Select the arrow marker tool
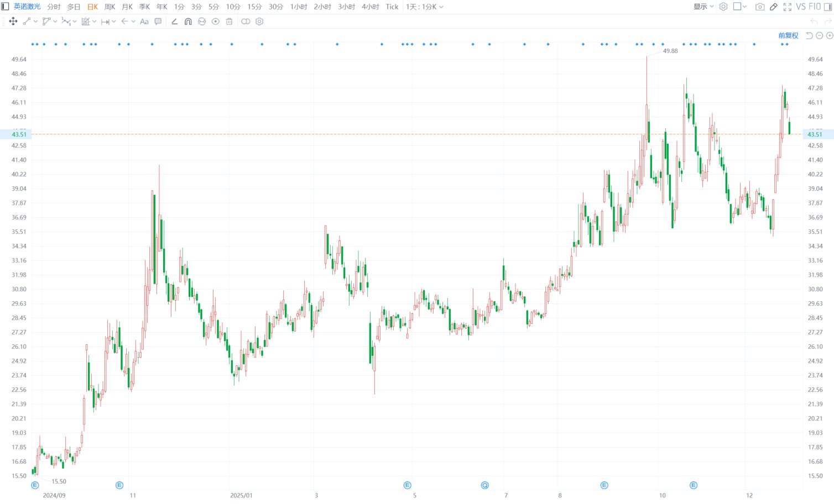The image size is (834, 504). click(x=124, y=22)
